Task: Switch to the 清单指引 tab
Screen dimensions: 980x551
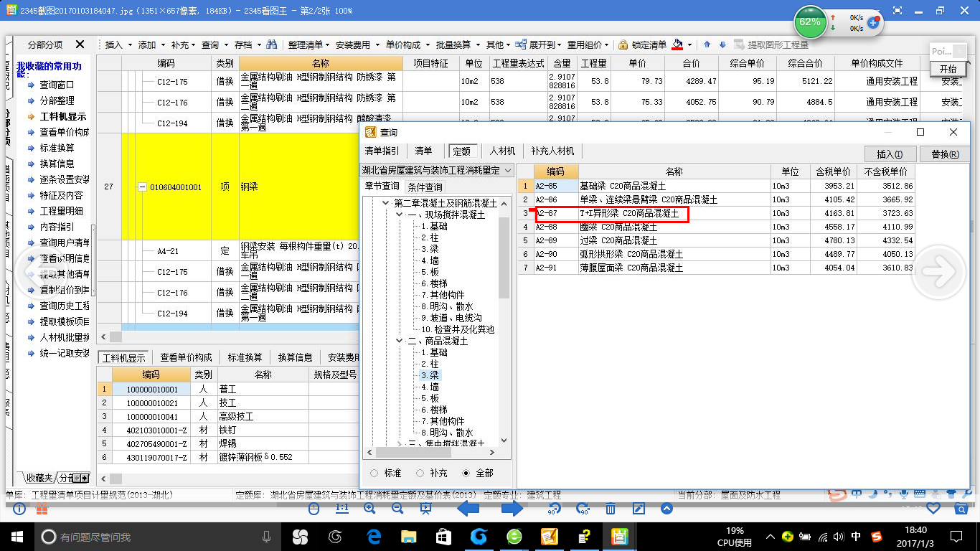Action: (382, 151)
